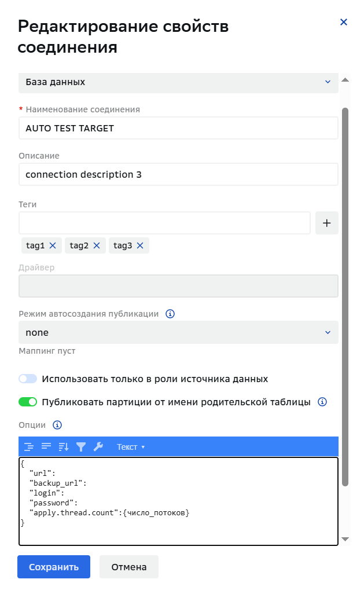Click the "apply.thread.count" line in editor

109,512
